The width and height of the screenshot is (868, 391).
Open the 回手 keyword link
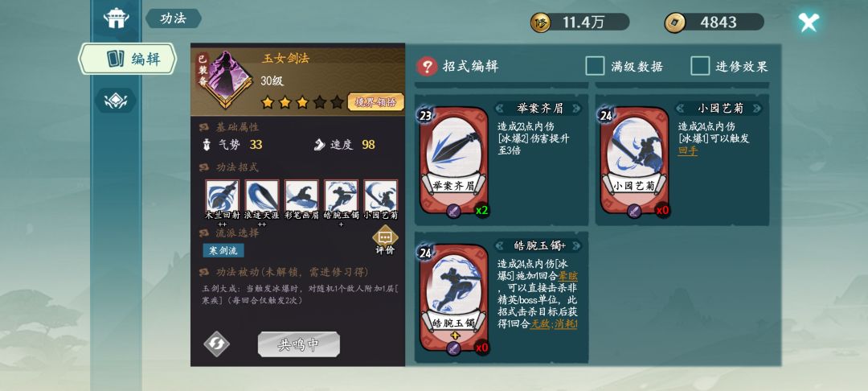[687, 150]
